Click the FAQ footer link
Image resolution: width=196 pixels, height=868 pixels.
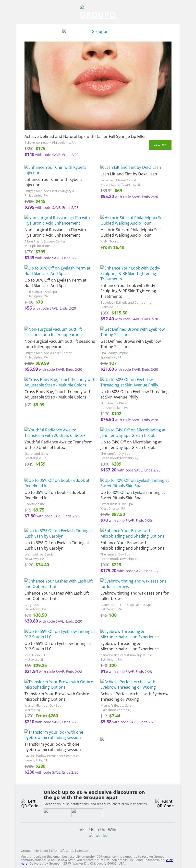click(54, 851)
